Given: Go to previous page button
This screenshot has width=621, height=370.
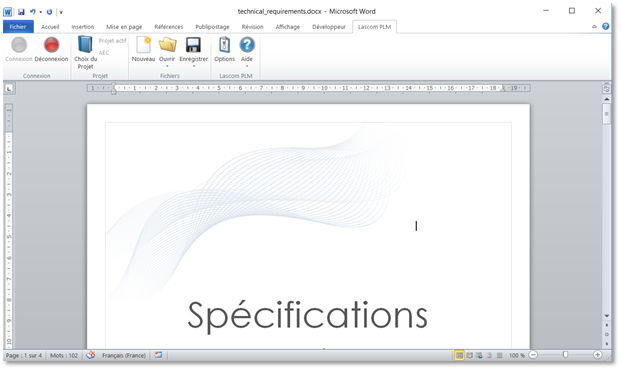Looking at the screenshot, I should pos(606,325).
